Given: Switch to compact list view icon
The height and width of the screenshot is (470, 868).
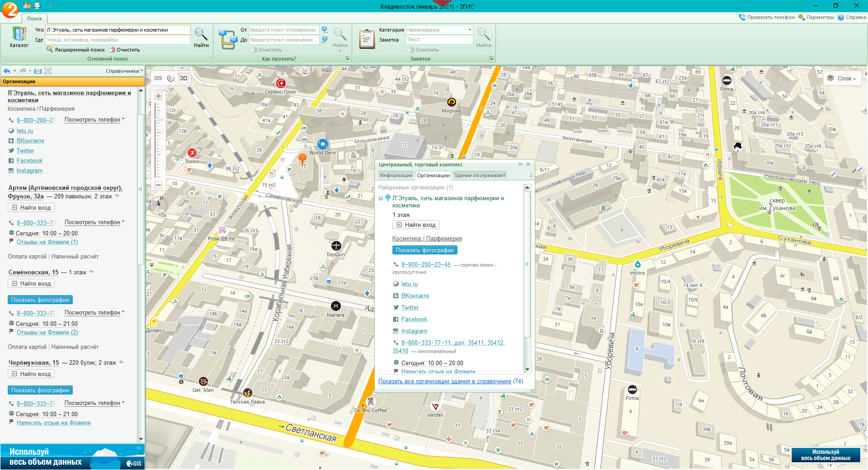Looking at the screenshot, I should [38, 71].
